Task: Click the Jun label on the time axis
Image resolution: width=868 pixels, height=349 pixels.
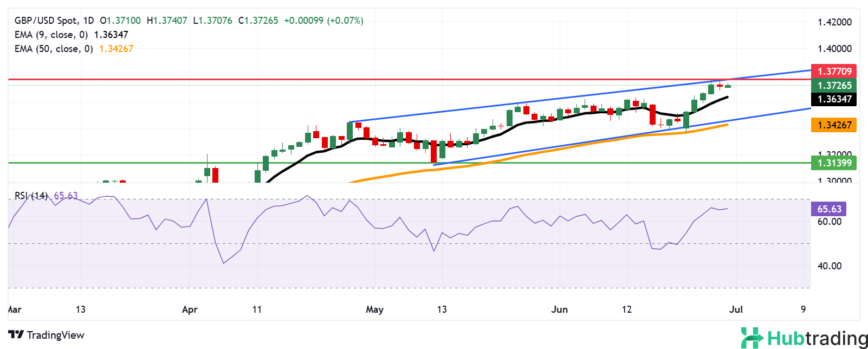Action: click(559, 309)
